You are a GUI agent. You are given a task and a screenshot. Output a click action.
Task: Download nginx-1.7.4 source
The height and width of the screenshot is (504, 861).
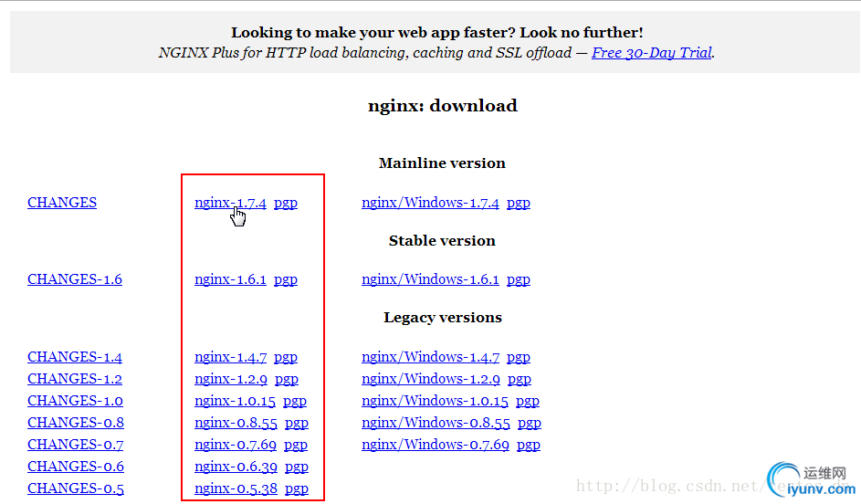pos(230,203)
